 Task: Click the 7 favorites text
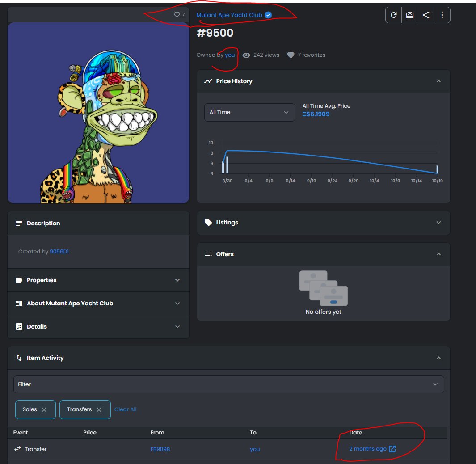click(312, 55)
